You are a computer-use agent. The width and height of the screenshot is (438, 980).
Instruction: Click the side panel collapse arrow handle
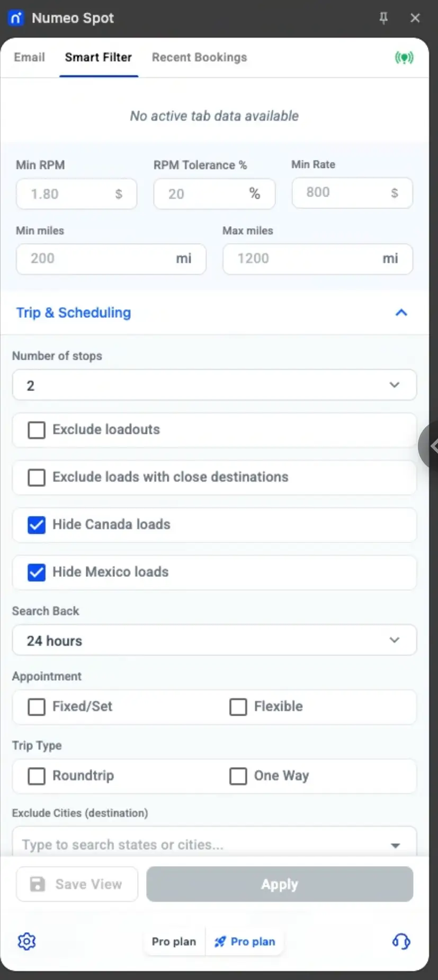click(432, 446)
